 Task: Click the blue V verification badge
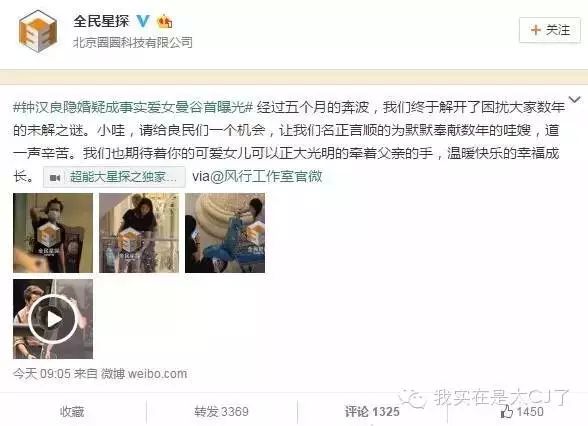coord(143,21)
